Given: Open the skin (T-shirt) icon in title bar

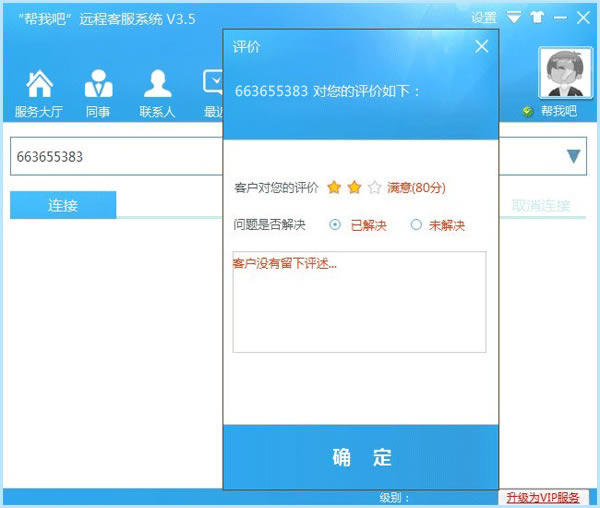Looking at the screenshot, I should click(537, 17).
